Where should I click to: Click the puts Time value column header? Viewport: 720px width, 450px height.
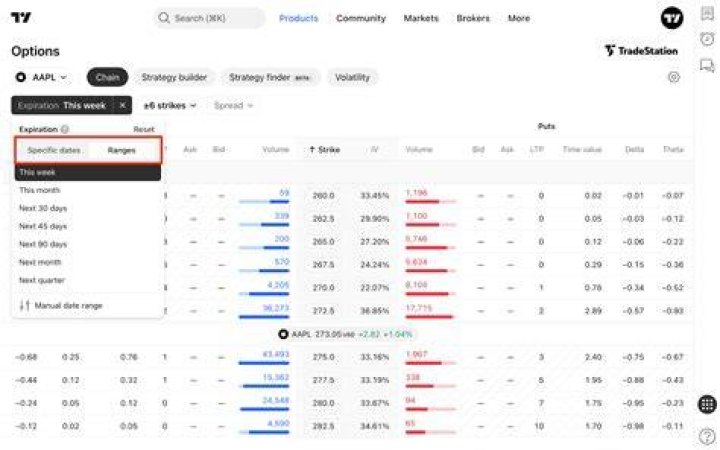point(582,149)
